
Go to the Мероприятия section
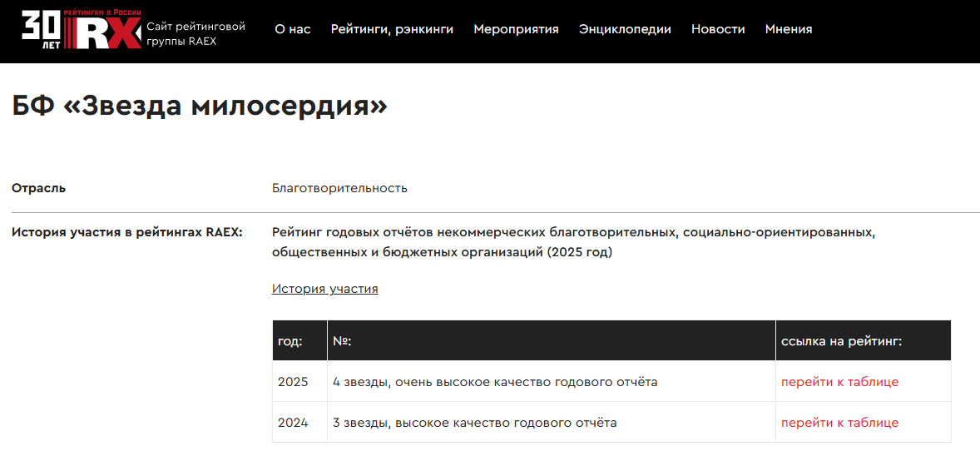pyautogui.click(x=517, y=29)
